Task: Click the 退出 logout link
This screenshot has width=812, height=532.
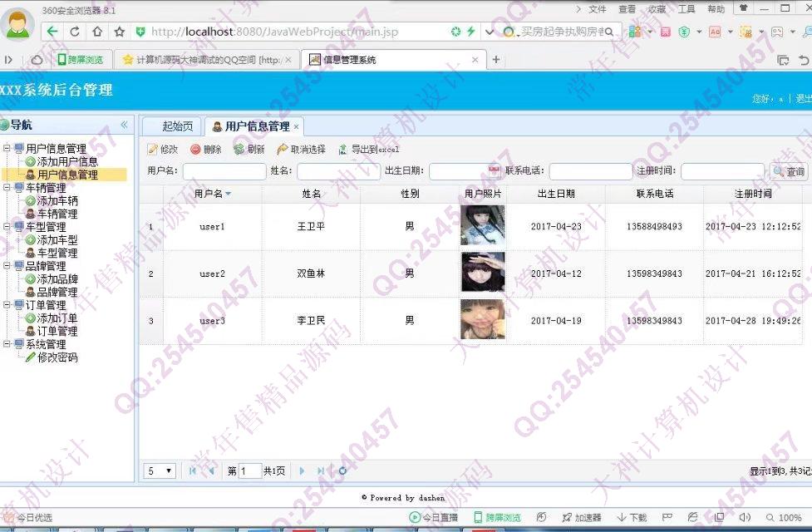Action: click(x=803, y=98)
